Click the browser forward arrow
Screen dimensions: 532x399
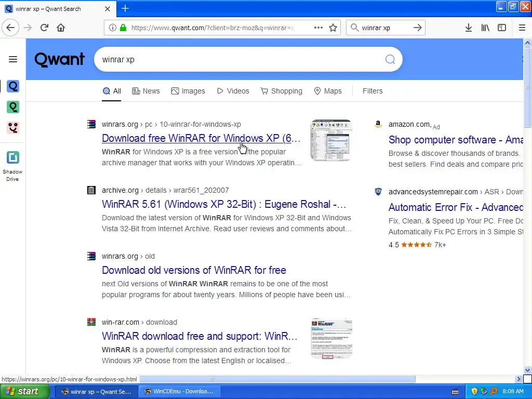[28, 28]
